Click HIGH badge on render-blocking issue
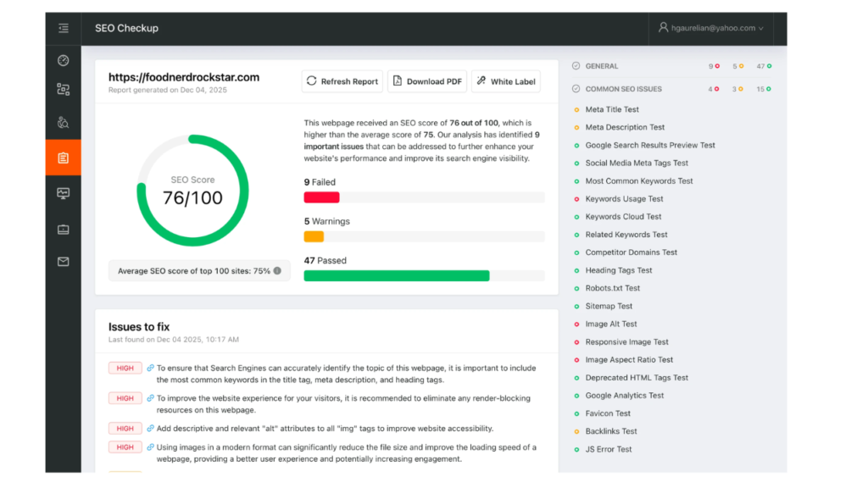Screen dimensions: 868x488 pos(125,398)
